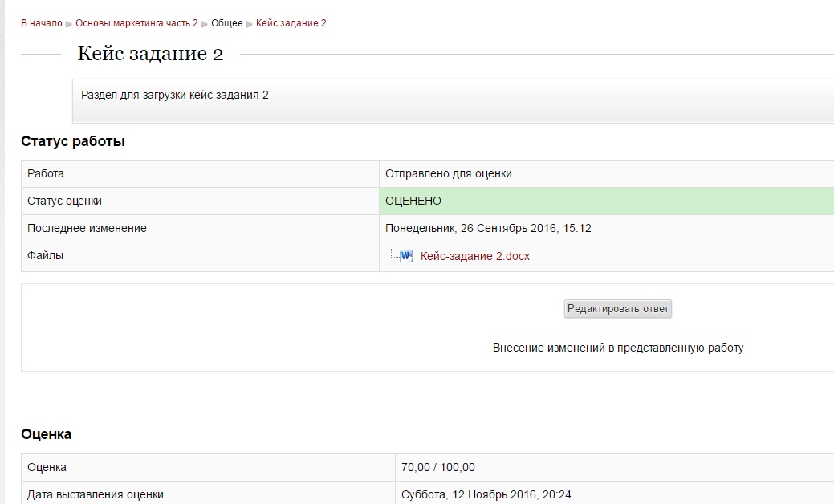Click the description «Раздел для загрузки кейс задания 2»
Screen dimensions: 834x504
[175, 95]
